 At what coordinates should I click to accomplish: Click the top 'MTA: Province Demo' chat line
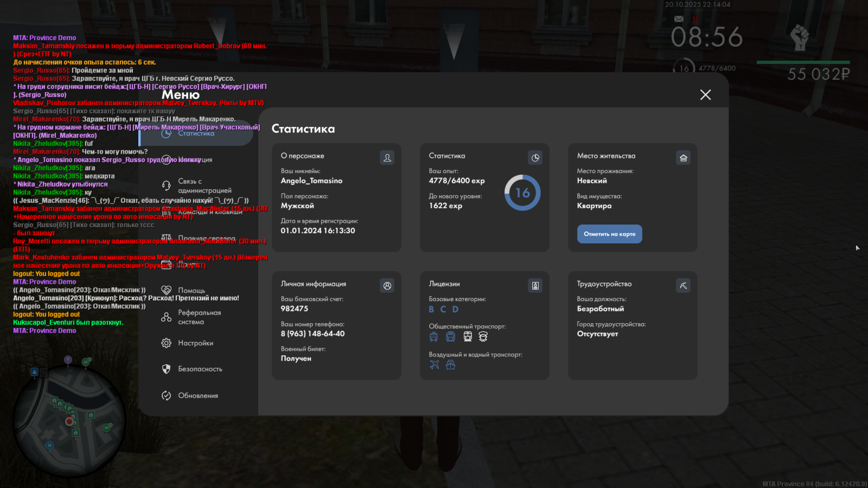44,38
